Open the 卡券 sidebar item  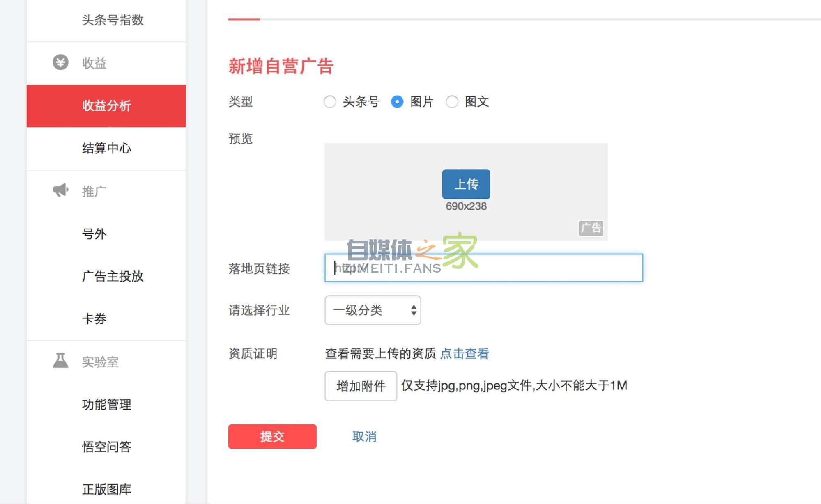94,319
